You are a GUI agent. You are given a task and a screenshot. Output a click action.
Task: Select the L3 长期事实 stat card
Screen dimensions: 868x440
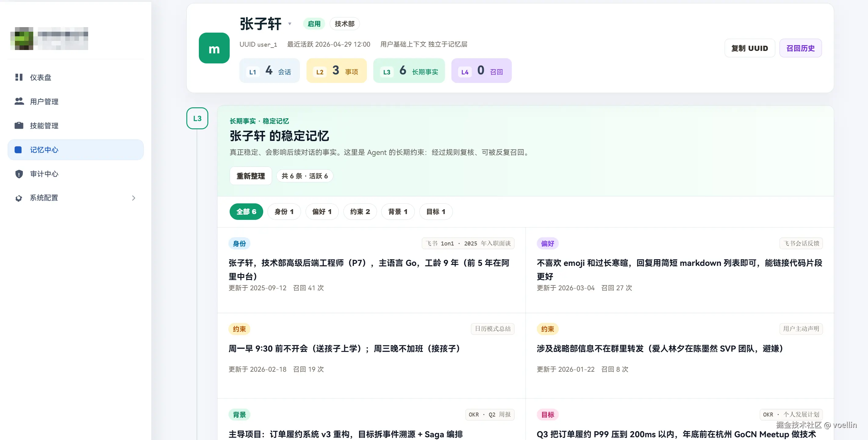409,70
